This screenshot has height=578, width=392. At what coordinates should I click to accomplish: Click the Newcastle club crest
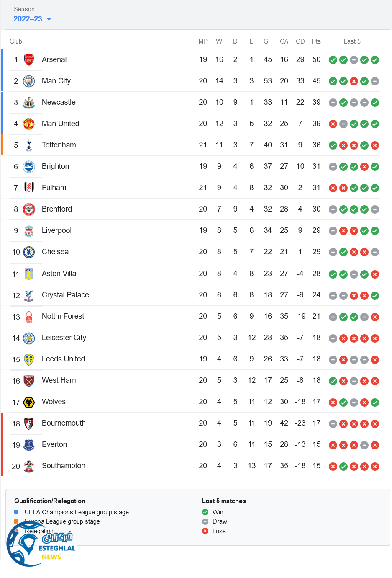(29, 102)
